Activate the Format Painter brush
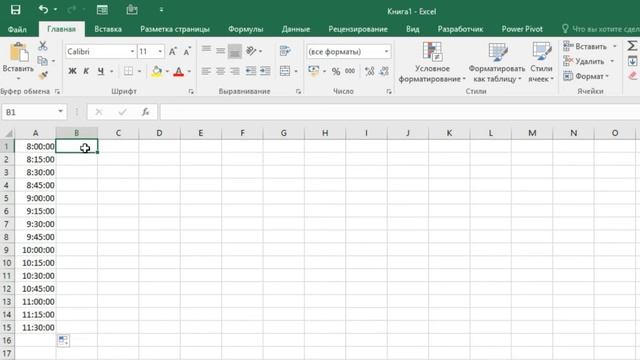This screenshot has height=360, width=640. 42,76
